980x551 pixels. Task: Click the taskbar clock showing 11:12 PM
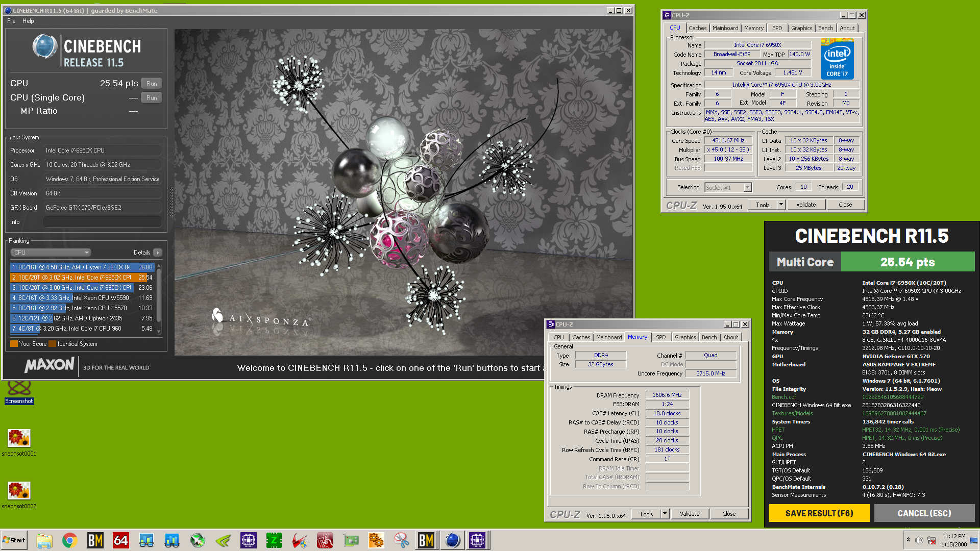pyautogui.click(x=954, y=540)
